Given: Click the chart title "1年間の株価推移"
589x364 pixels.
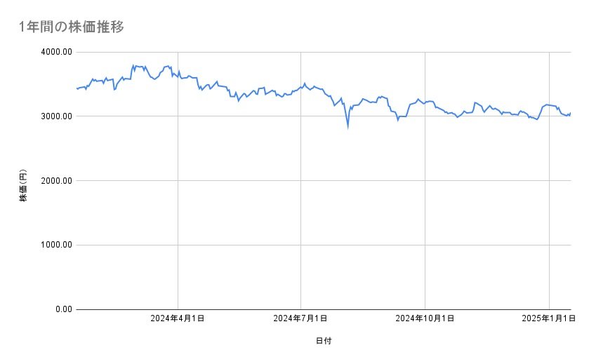Looking at the screenshot, I should click(73, 27).
